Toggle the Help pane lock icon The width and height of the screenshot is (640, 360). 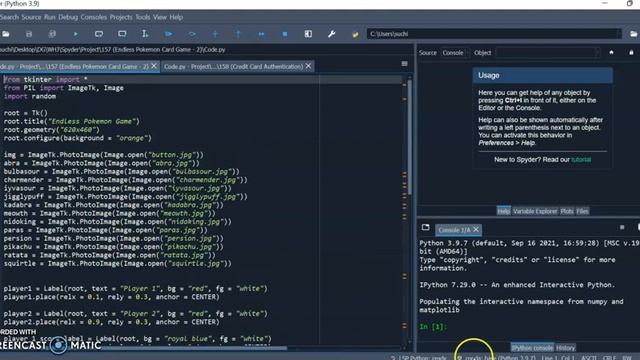coord(631,52)
